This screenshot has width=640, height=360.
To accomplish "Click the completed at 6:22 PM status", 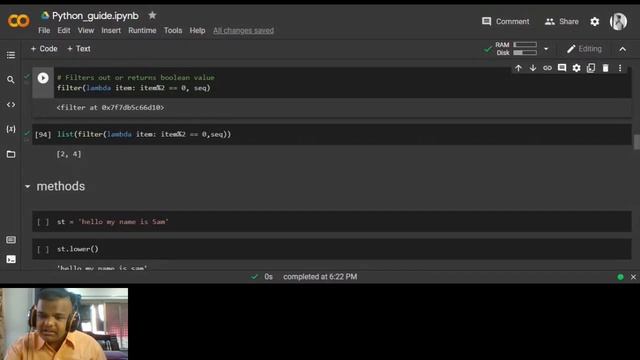I will (x=320, y=277).
